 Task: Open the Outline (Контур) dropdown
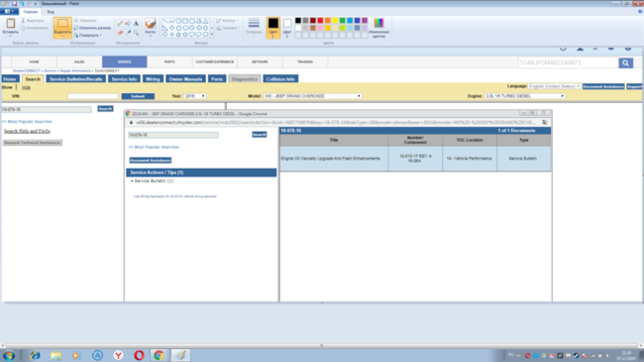pyautogui.click(x=228, y=21)
